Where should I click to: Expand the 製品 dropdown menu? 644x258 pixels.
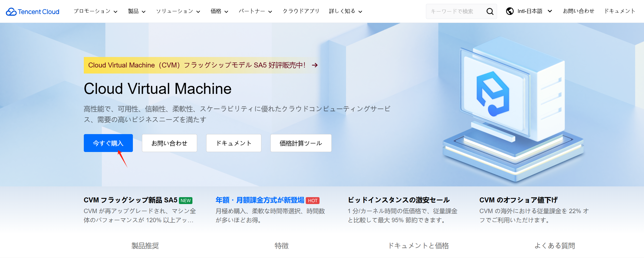pos(137,11)
